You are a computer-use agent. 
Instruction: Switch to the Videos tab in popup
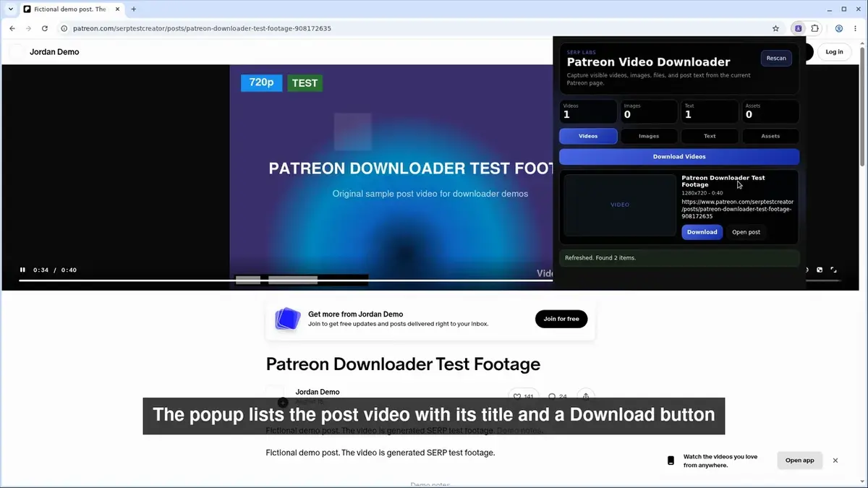click(x=588, y=136)
